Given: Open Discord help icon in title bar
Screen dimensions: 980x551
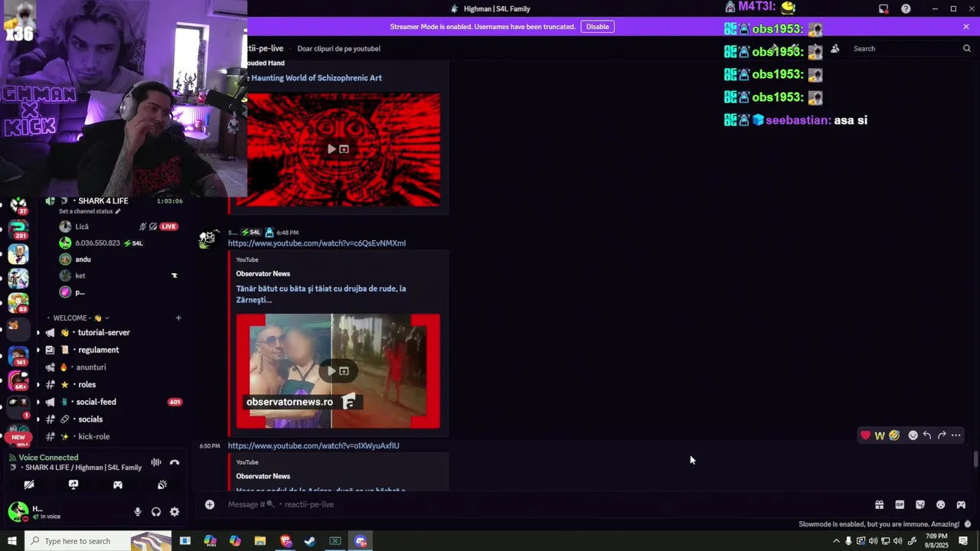Looking at the screenshot, I should point(906,8).
